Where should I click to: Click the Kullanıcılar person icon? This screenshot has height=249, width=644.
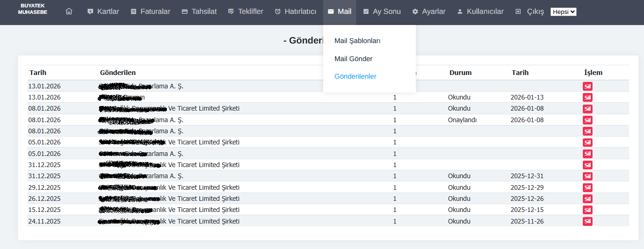460,12
